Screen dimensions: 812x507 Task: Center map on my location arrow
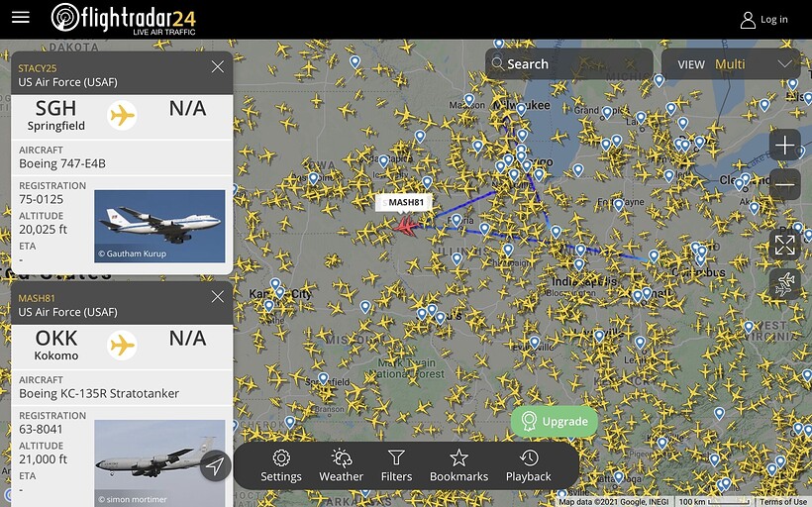(x=215, y=466)
